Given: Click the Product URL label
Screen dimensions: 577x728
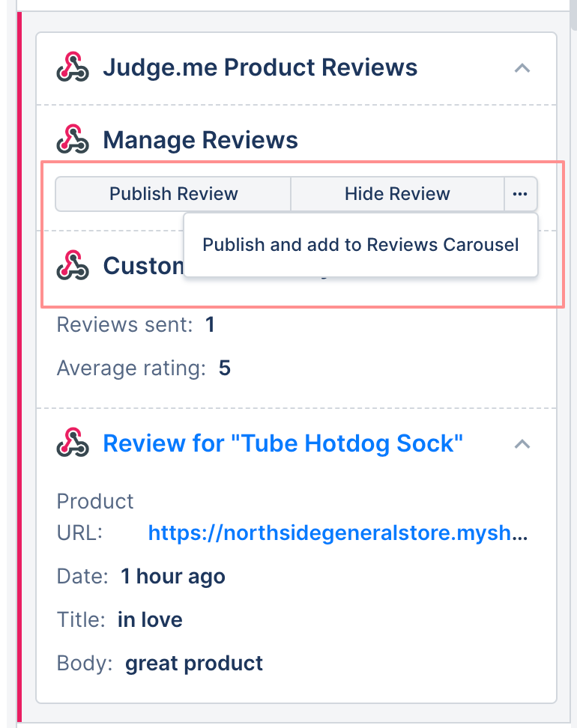Looking at the screenshot, I should click(95, 518).
